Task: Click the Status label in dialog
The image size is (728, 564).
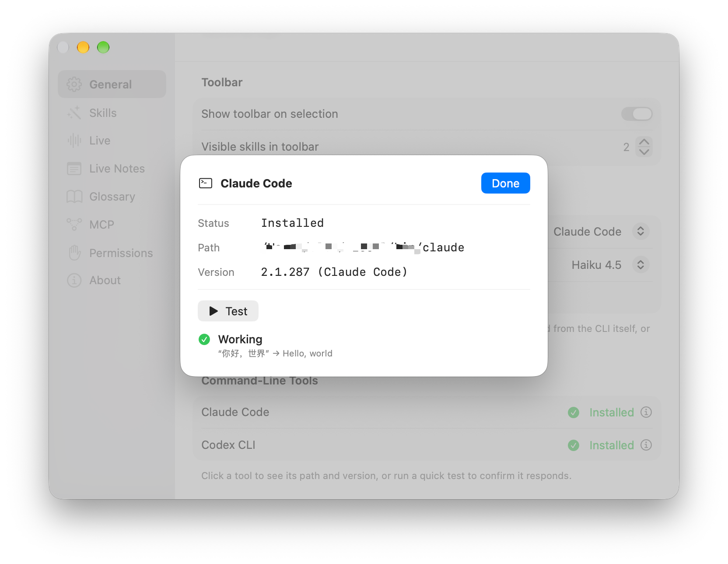Action: click(x=213, y=223)
